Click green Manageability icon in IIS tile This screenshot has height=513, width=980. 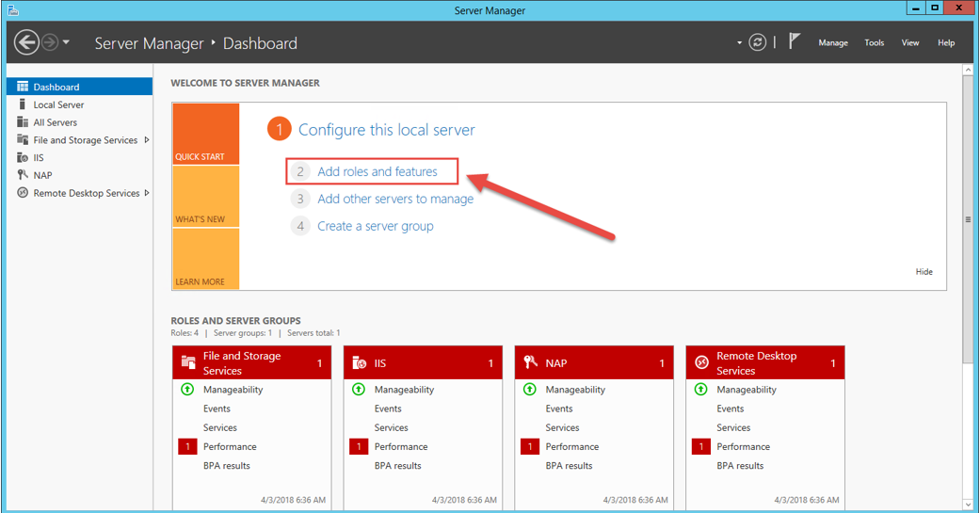[x=358, y=390]
